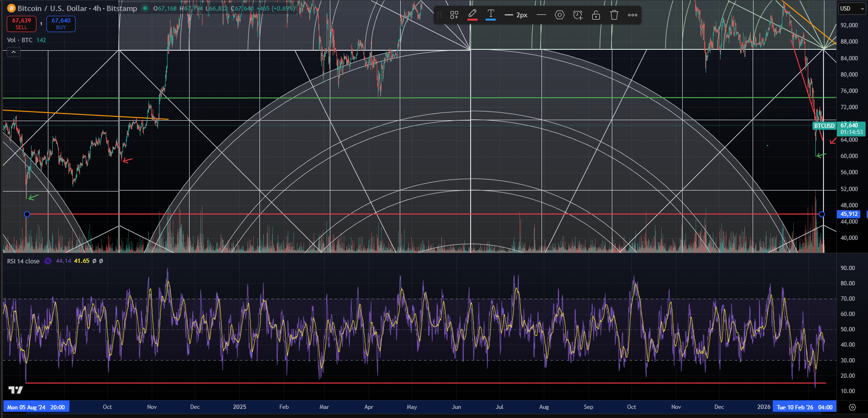This screenshot has width=868, height=418.
Task: Open the USD currency dropdown
Action: pos(852,9)
